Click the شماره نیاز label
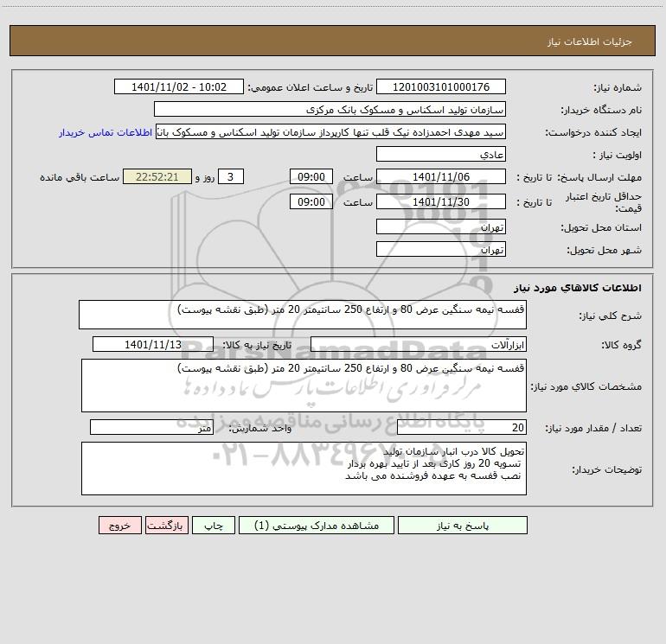This screenshot has width=666, height=644. (618, 88)
